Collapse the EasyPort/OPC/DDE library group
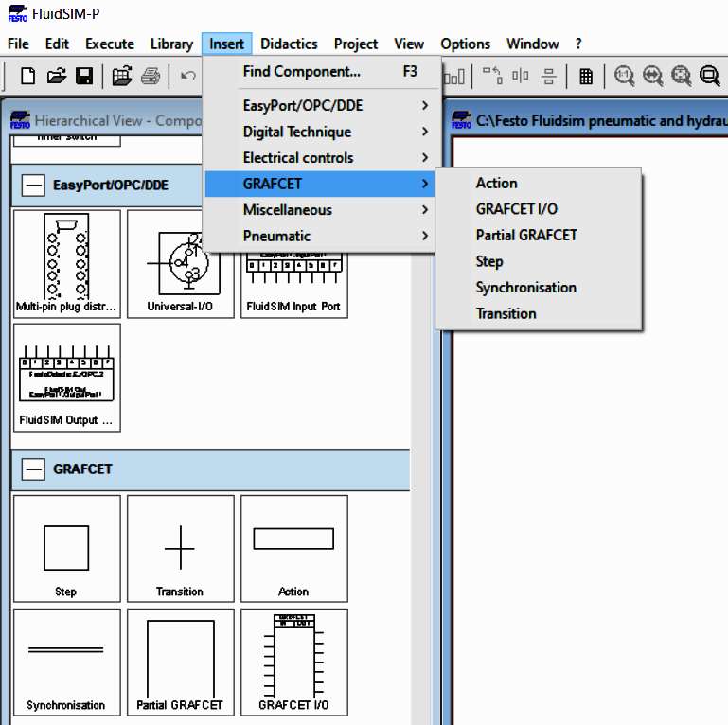728x725 pixels. click(33, 186)
